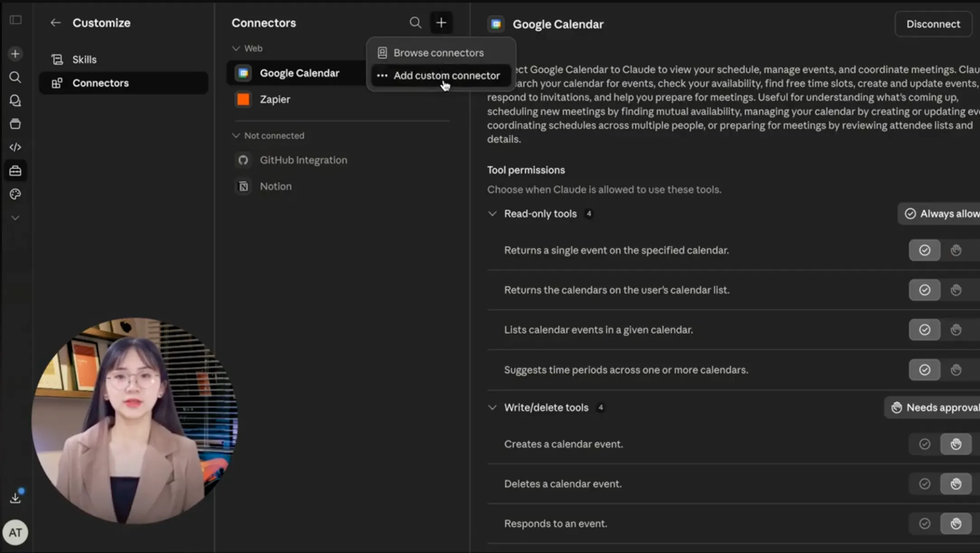Always allow 'Returns the calendars' tool
Image resolution: width=980 pixels, height=553 pixels.
(x=924, y=290)
